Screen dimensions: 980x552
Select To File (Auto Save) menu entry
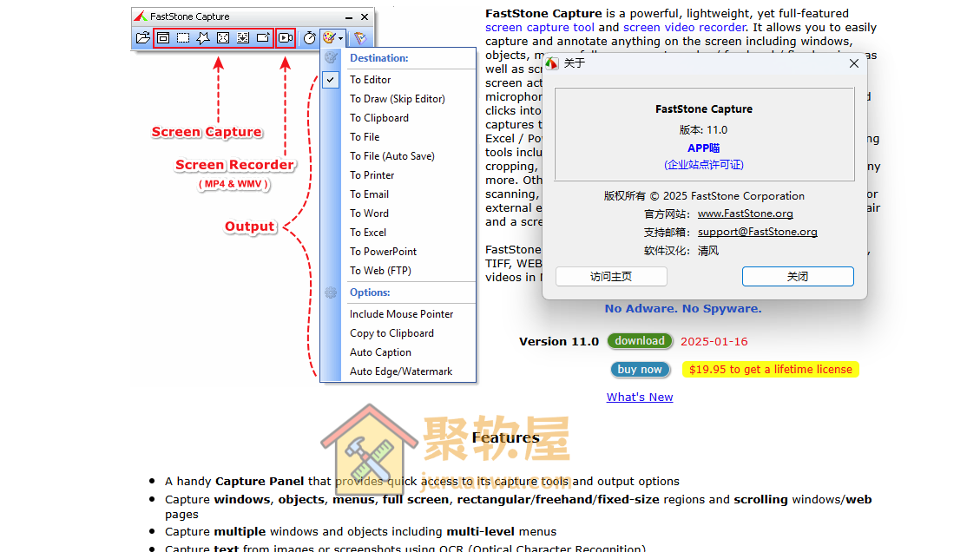point(391,156)
